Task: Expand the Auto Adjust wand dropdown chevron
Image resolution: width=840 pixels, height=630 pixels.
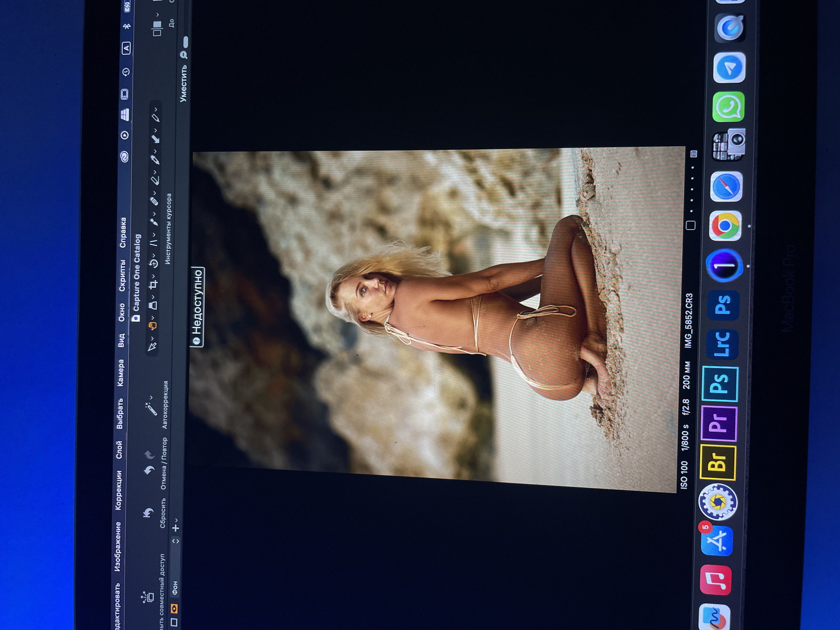Action: point(151,397)
